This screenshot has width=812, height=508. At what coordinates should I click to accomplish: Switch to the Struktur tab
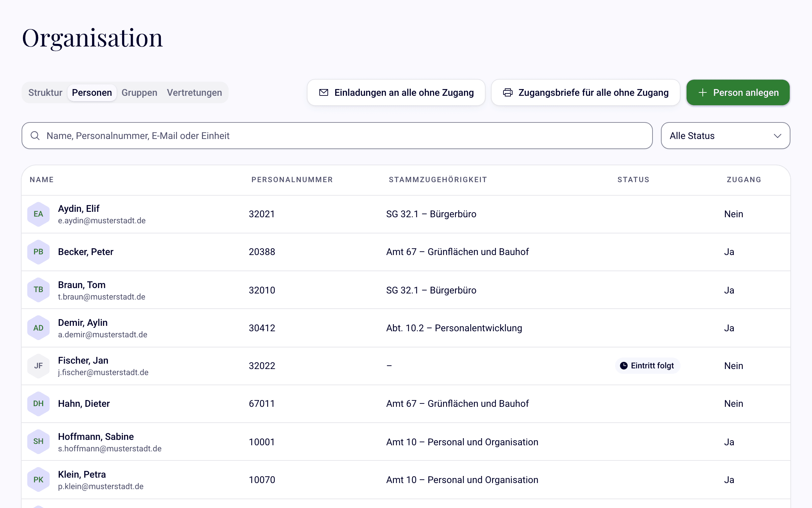coord(45,92)
